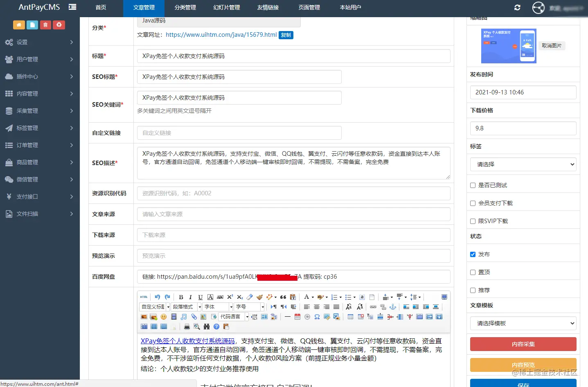Insert an anchor in editor

(393, 307)
